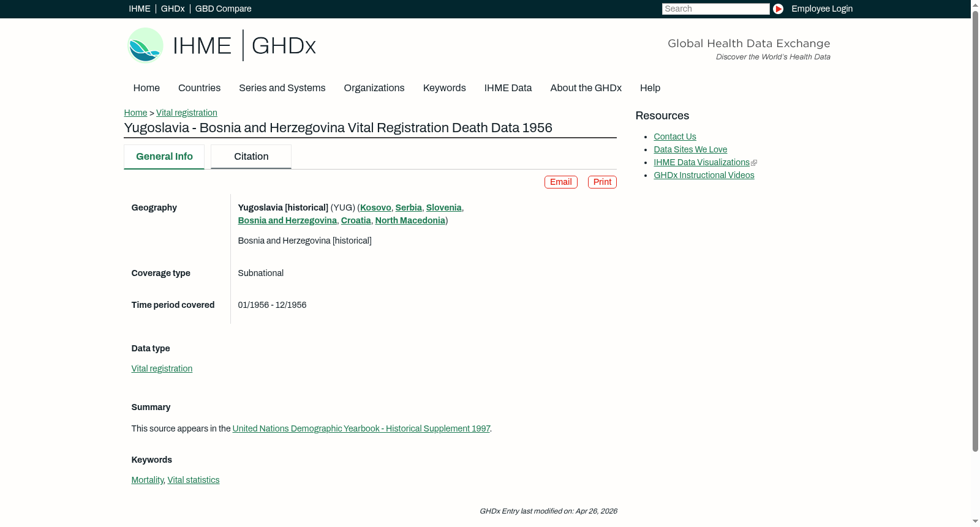980x527 pixels.
Task: Open UN Demographic Yearbook Historical Supplement link
Action: coord(361,428)
